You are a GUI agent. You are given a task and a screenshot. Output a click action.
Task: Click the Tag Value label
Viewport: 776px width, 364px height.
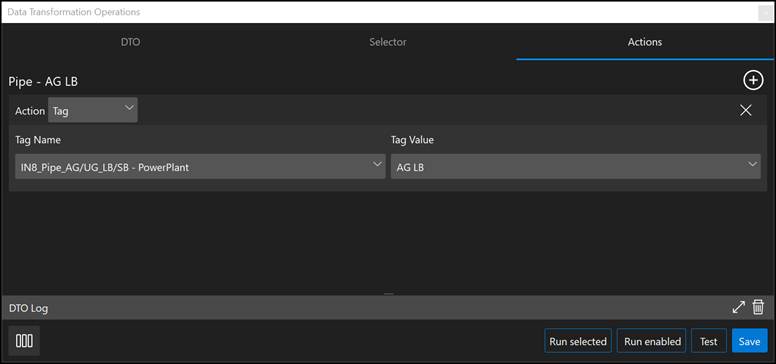pos(412,140)
